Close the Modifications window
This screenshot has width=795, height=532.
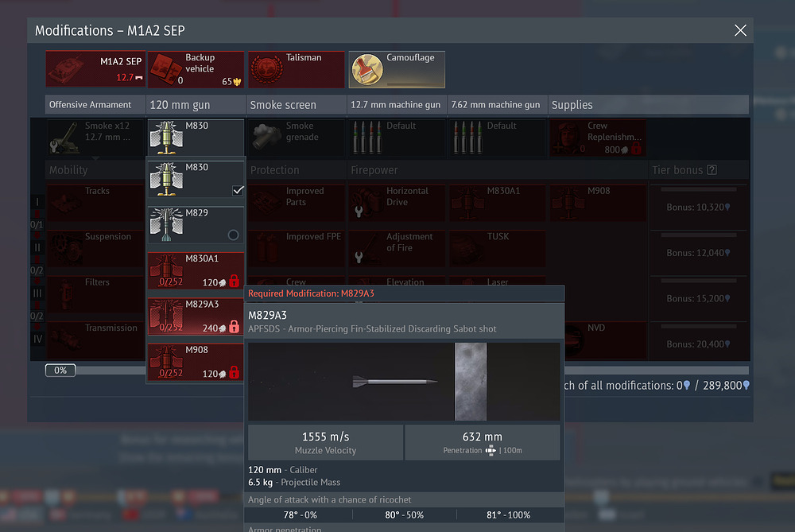(740, 30)
